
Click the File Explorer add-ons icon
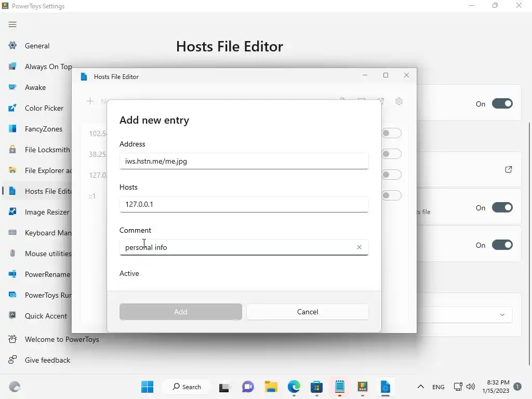point(12,170)
